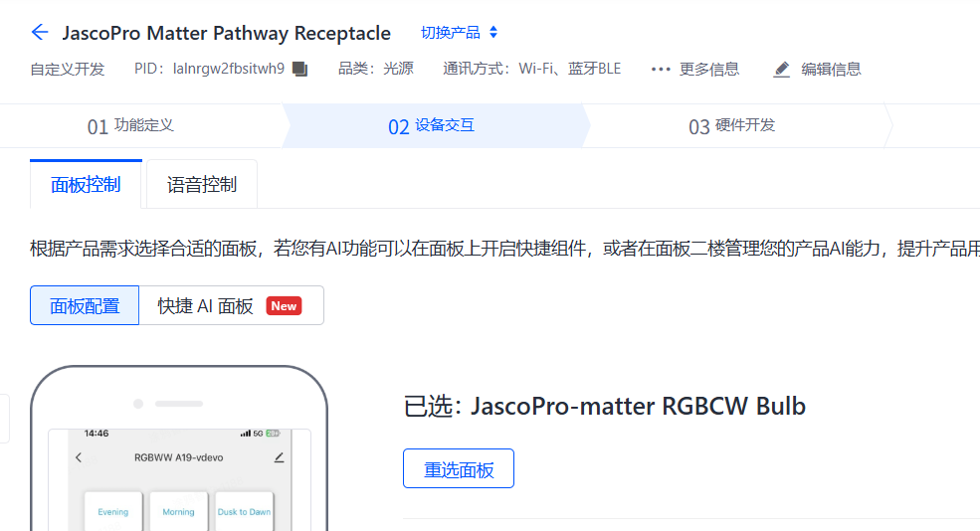Open 更多信息 ellipsis icon

click(x=660, y=70)
